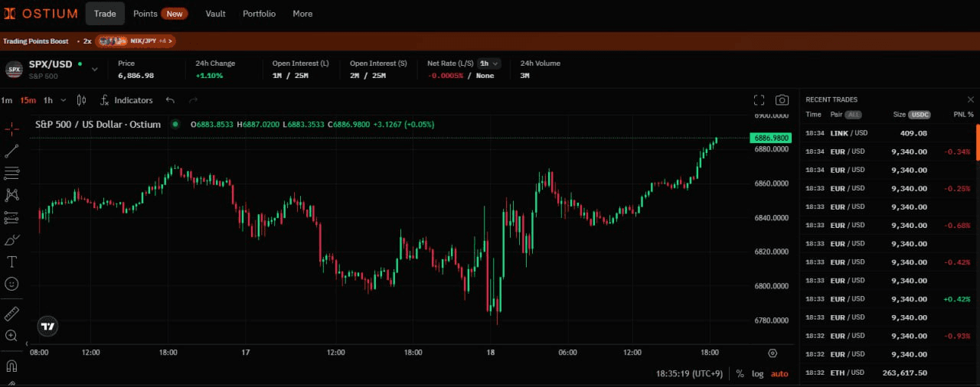
Task: Select the brush drawing tool
Action: 11,240
